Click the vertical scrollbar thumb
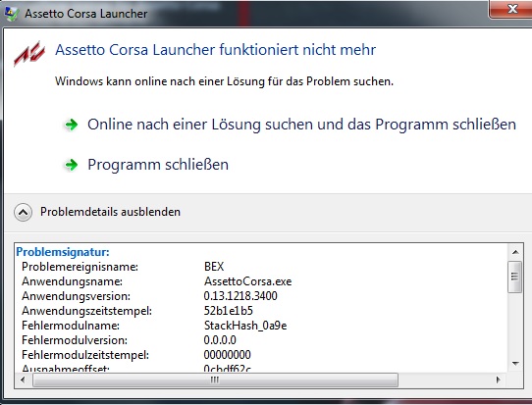 click(x=515, y=277)
